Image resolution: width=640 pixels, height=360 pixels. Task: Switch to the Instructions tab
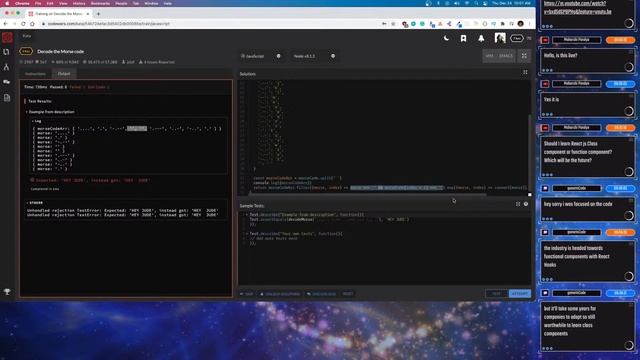coord(36,74)
